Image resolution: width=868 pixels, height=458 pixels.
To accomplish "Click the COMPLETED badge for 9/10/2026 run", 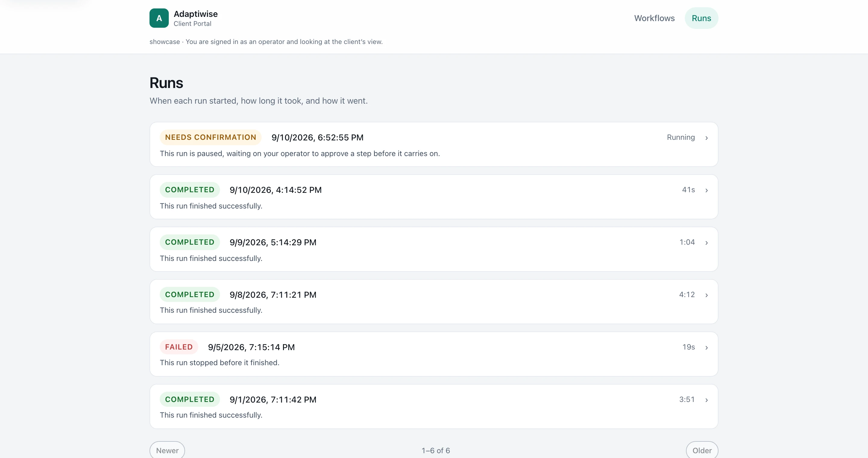I will click(x=190, y=190).
